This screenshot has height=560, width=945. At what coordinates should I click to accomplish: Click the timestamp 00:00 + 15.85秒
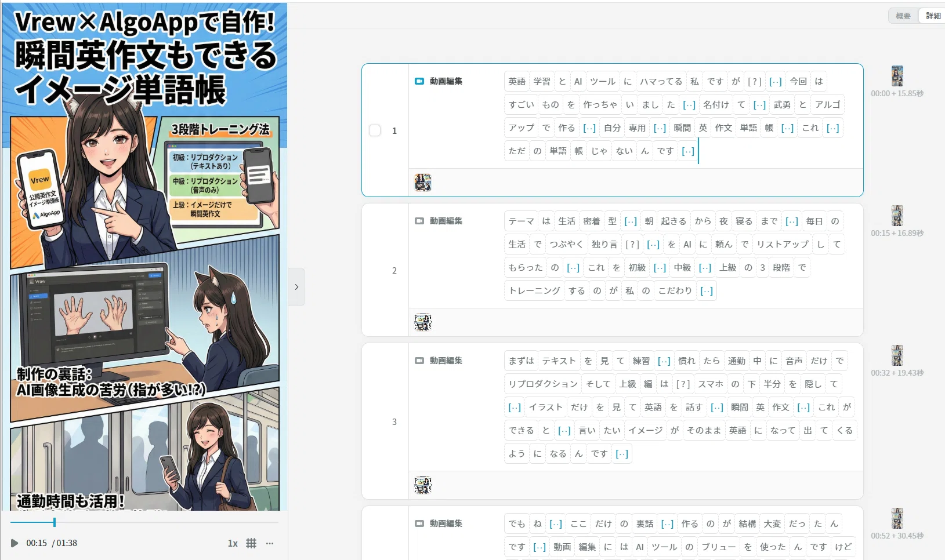click(x=897, y=93)
